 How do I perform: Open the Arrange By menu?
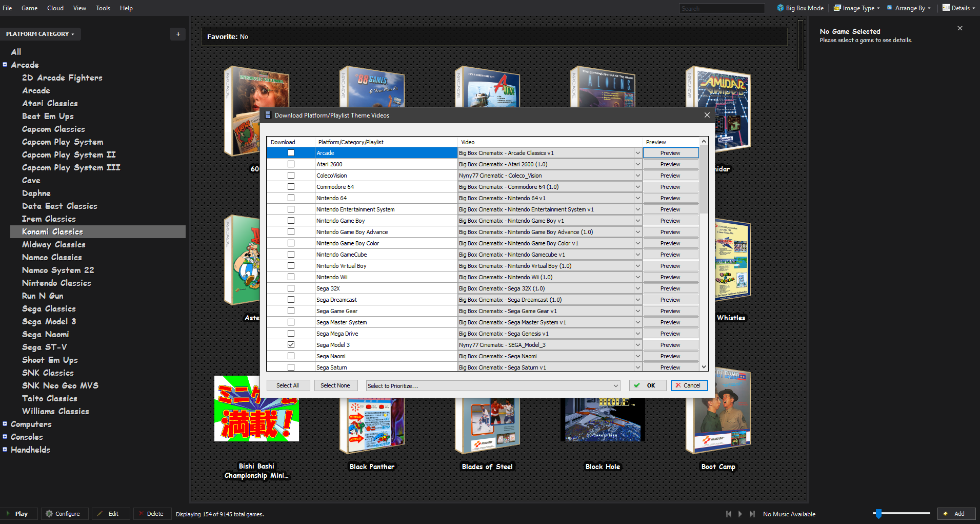click(908, 8)
